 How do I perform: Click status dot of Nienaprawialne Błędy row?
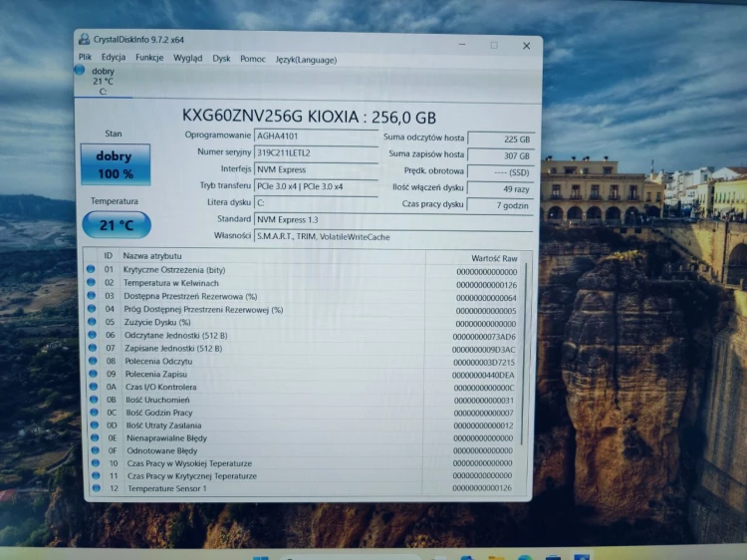coord(95,437)
